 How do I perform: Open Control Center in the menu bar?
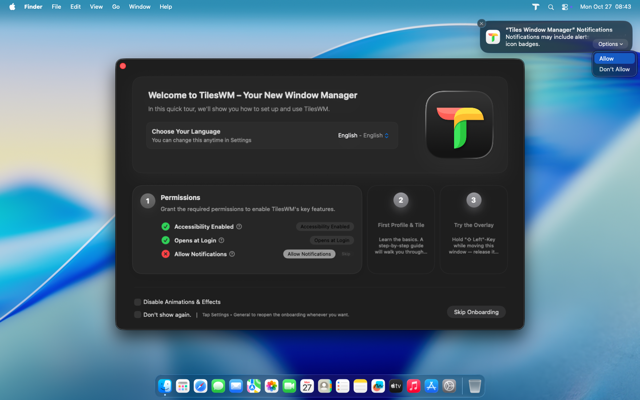565,7
